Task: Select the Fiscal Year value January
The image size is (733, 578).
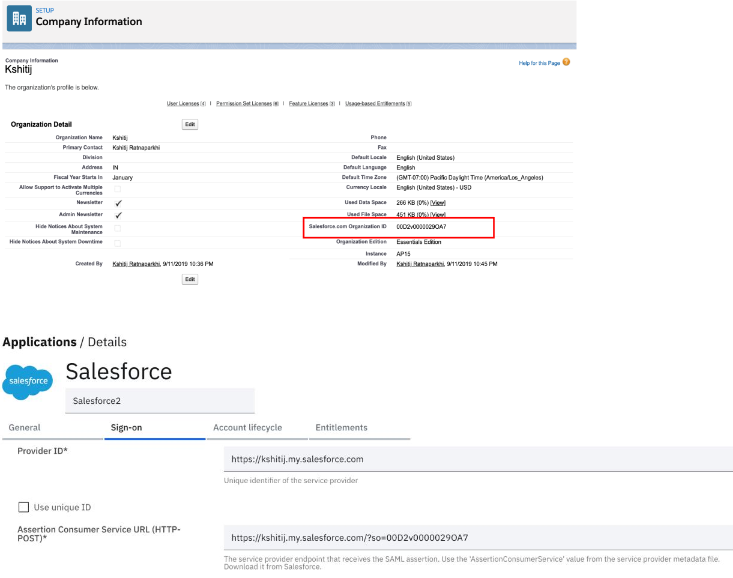Action: 122,178
